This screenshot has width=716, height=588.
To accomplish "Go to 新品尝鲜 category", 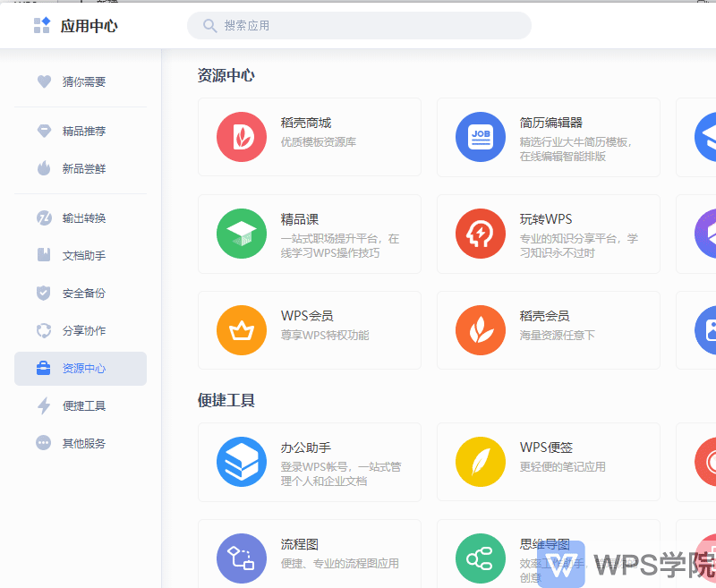I will click(81, 168).
